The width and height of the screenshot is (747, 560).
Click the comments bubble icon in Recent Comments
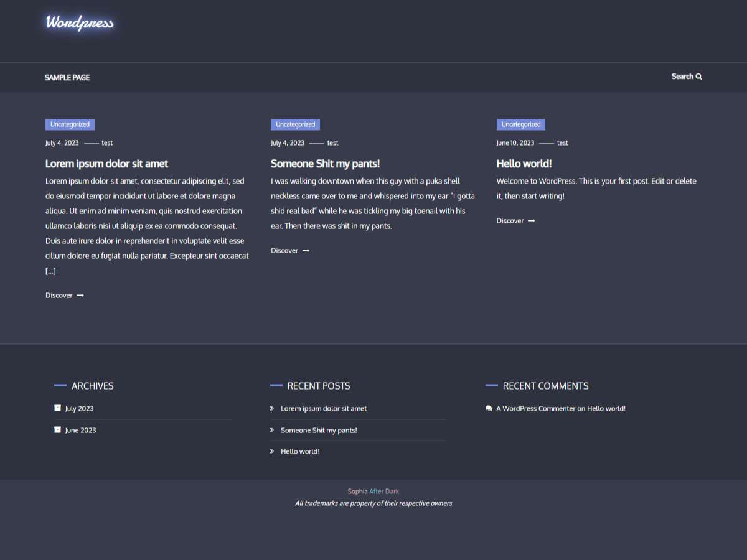coord(489,409)
